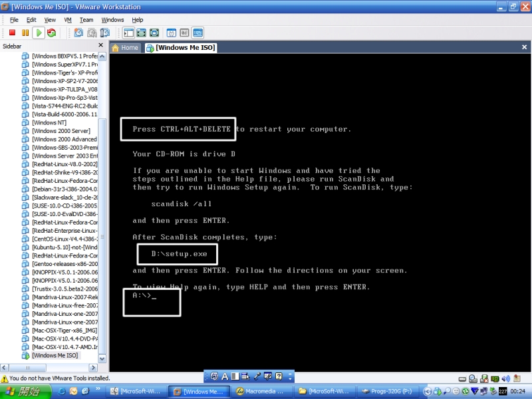Image resolution: width=532 pixels, height=399 pixels.
Task: Click the CD-ROM device icon in status bar
Action: click(x=473, y=378)
